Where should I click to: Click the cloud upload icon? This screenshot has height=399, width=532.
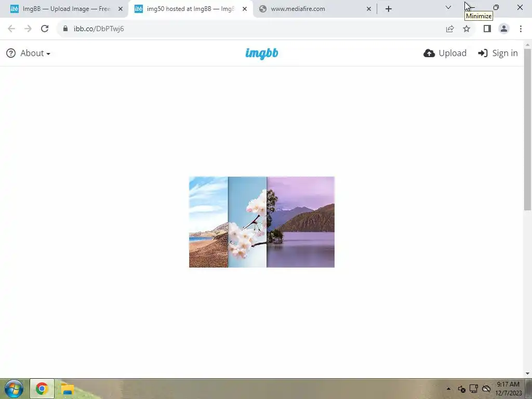(x=429, y=54)
